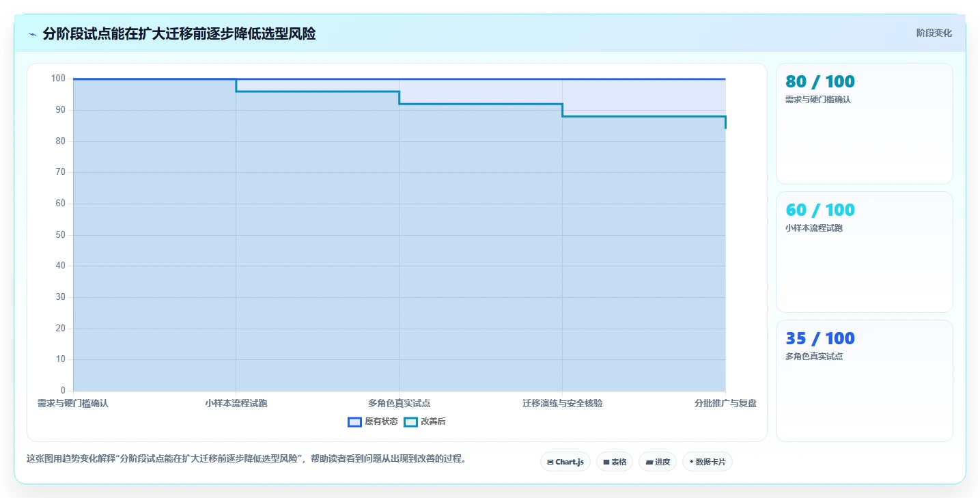Click the 分批推广与复盘 x-axis label
Image resolution: width=980 pixels, height=498 pixels.
725,403
